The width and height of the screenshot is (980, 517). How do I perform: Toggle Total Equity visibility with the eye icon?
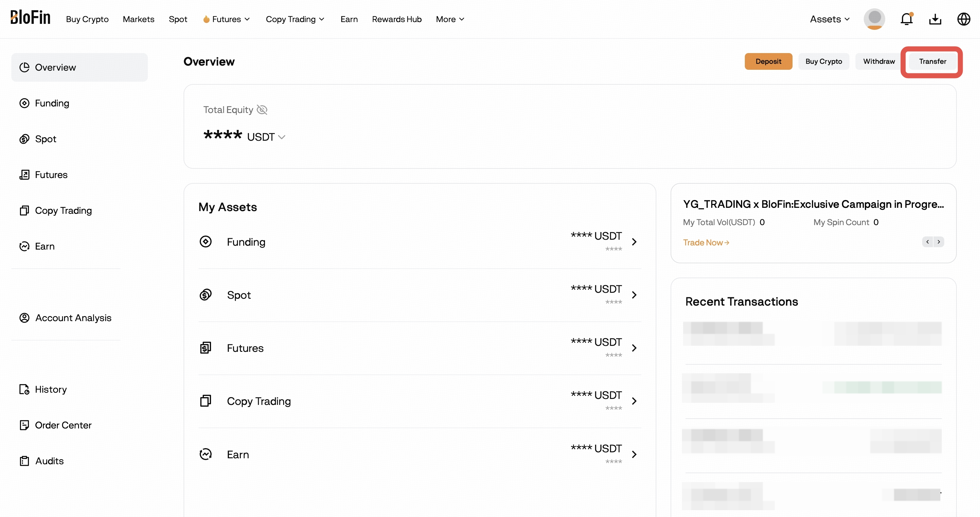[262, 109]
